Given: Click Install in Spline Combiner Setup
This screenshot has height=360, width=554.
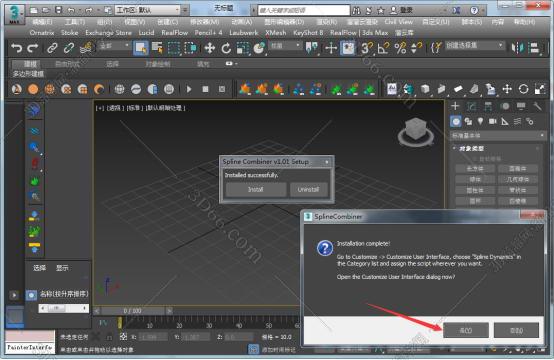Looking at the screenshot, I should coord(256,190).
